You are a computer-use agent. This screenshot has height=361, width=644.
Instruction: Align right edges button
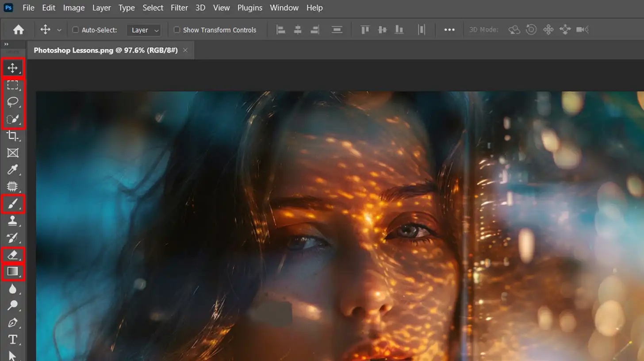[x=314, y=30]
